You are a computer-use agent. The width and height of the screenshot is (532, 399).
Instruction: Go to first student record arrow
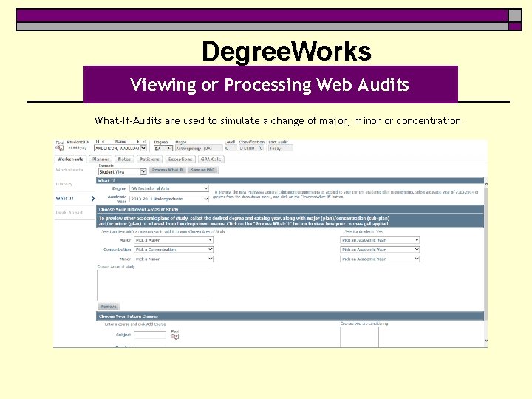pos(98,142)
